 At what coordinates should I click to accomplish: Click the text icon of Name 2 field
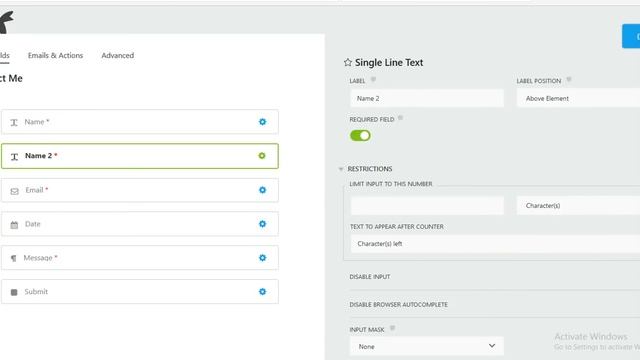tap(14, 157)
